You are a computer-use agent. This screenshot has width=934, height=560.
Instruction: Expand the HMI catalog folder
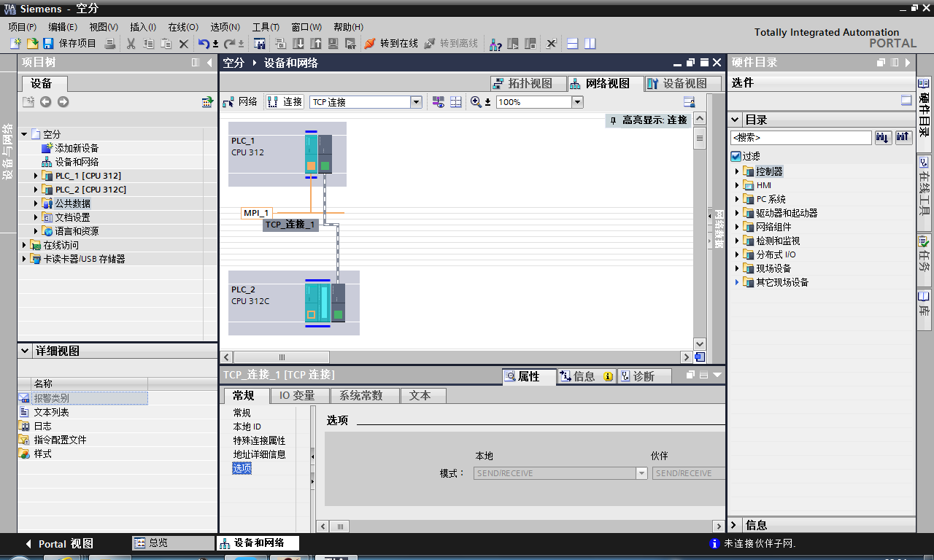(x=737, y=185)
